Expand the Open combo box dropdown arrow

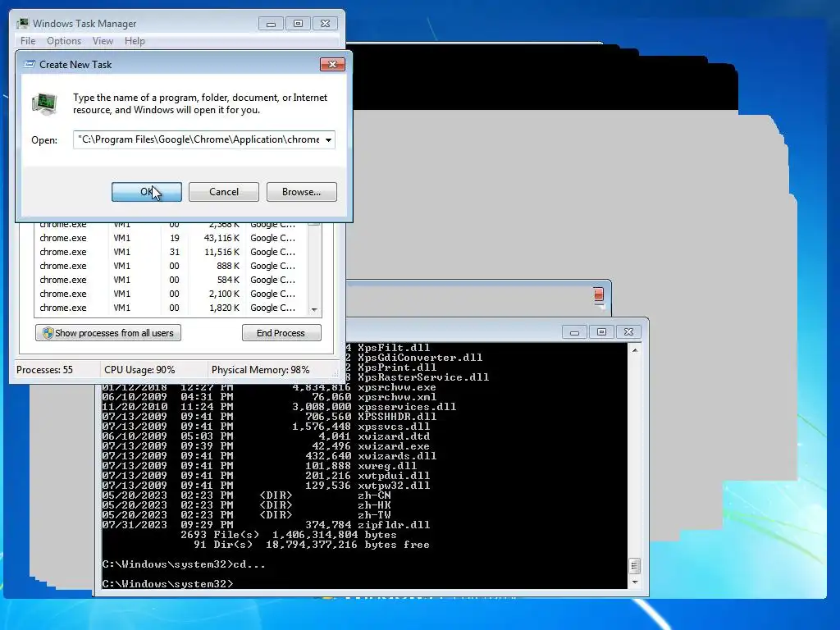[328, 139]
